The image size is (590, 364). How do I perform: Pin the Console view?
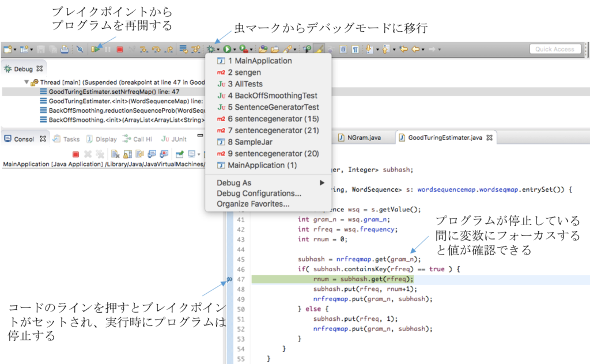(180, 154)
